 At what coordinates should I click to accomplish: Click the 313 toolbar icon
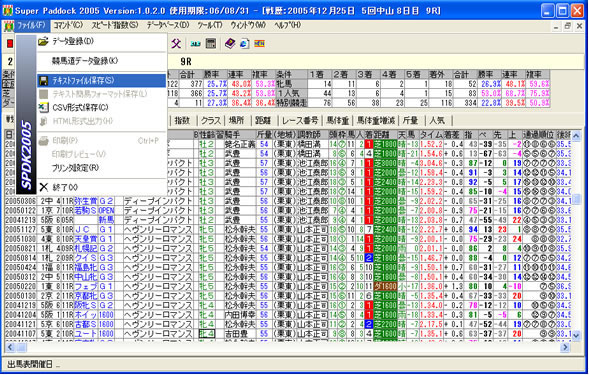pyautogui.click(x=195, y=44)
